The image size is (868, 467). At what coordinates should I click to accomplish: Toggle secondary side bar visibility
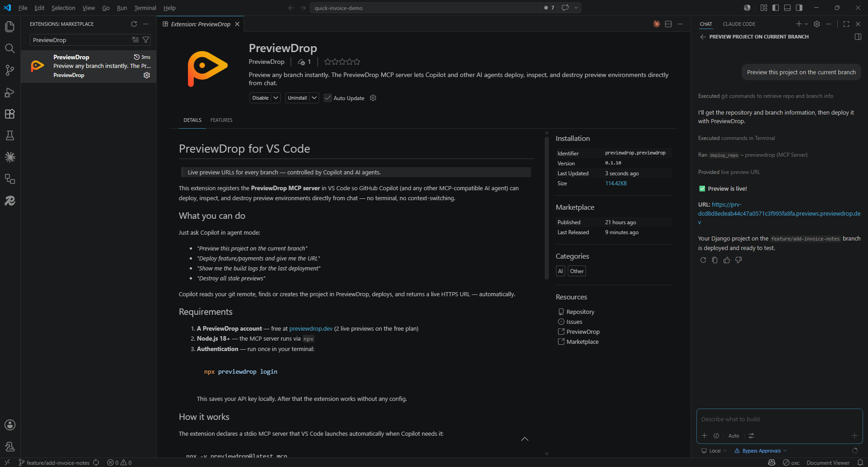pyautogui.click(x=799, y=8)
